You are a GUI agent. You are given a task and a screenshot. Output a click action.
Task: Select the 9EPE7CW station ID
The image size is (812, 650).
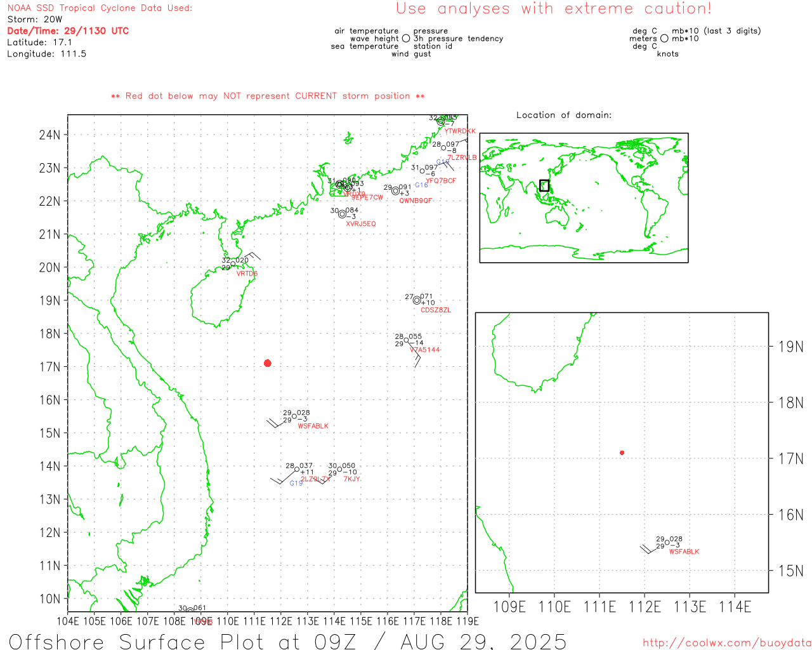click(367, 197)
